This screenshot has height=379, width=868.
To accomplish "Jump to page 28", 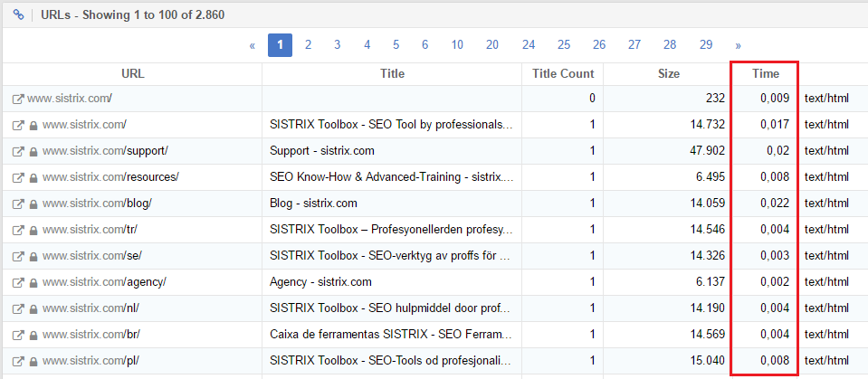I will pos(670,45).
